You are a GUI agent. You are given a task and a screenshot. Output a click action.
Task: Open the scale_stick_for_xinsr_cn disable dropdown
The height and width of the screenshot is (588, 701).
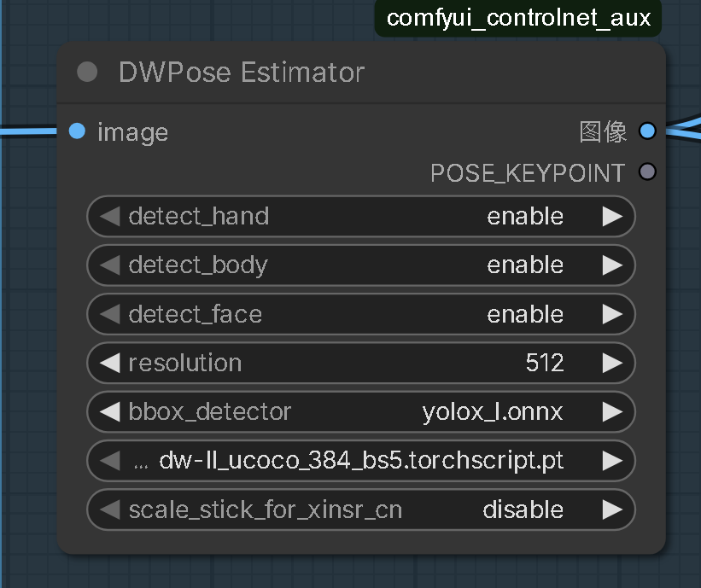[361, 509]
